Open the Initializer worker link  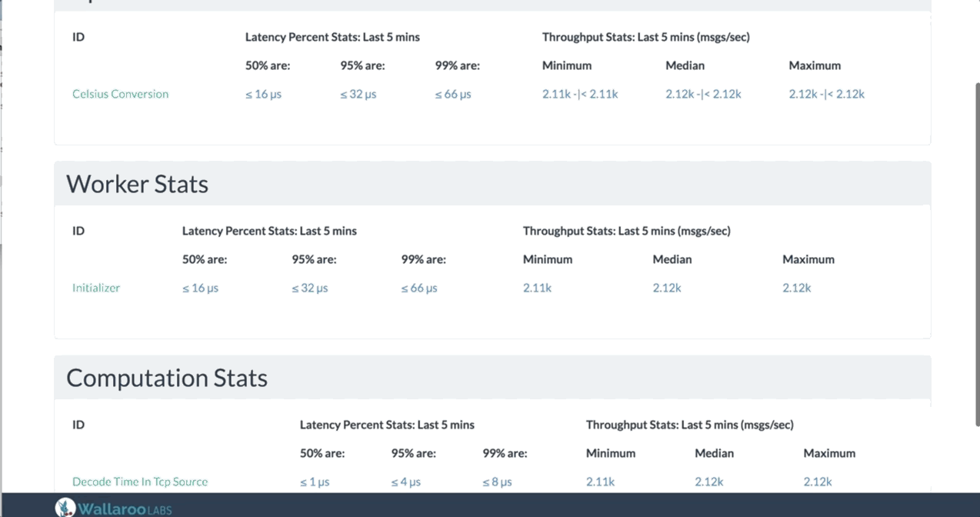click(96, 288)
